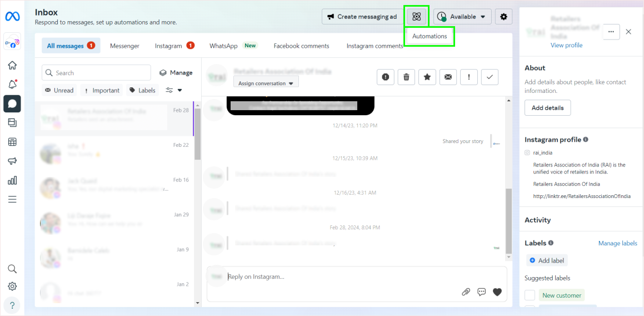This screenshot has height=316, width=644.
Task: Click the Add label button
Action: 547,260
